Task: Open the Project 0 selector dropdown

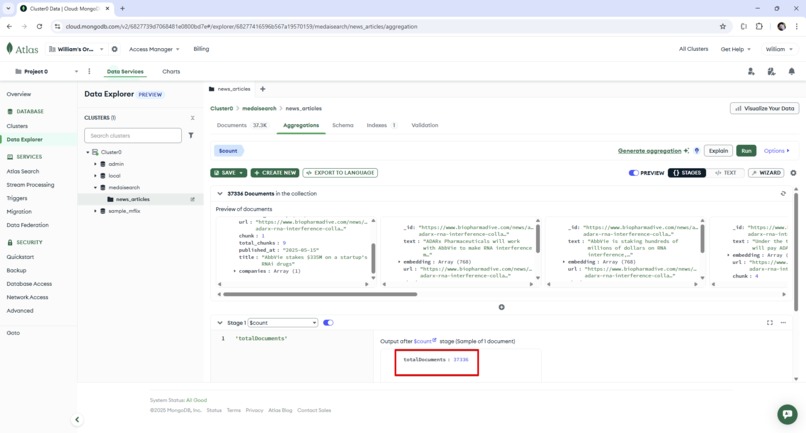Action: (x=46, y=71)
